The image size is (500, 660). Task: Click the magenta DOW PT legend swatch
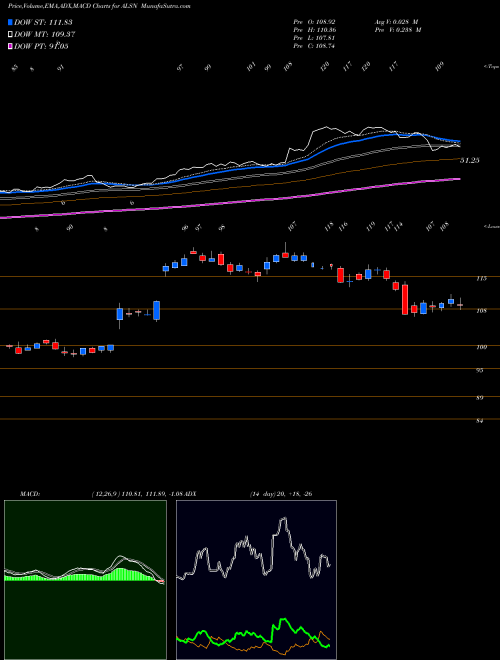coord(11,46)
